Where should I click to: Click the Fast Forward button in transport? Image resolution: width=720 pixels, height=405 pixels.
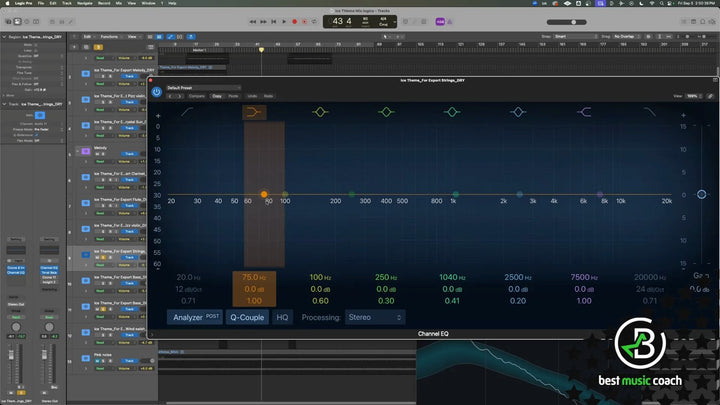263,22
